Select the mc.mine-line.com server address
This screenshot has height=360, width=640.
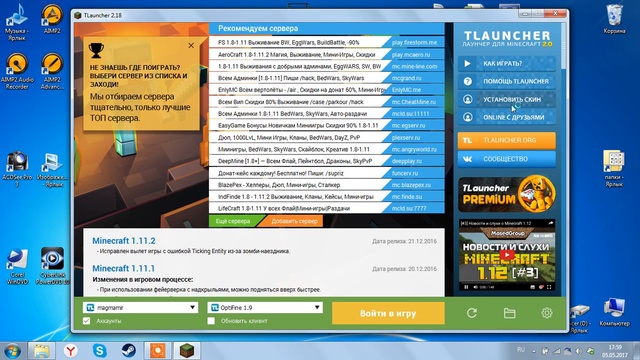(414, 66)
